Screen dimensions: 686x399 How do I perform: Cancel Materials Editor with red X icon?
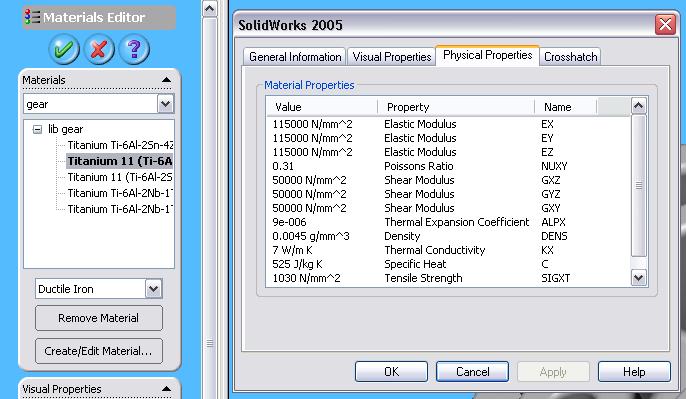pos(99,49)
